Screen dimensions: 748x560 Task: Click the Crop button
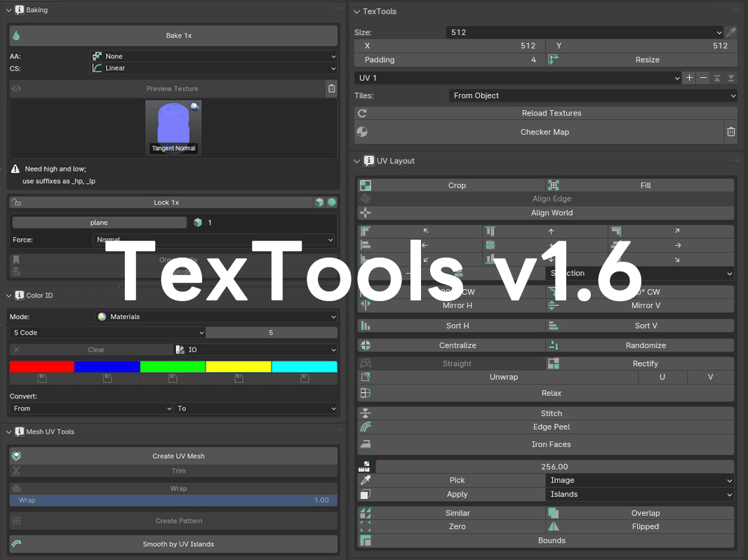coord(451,185)
